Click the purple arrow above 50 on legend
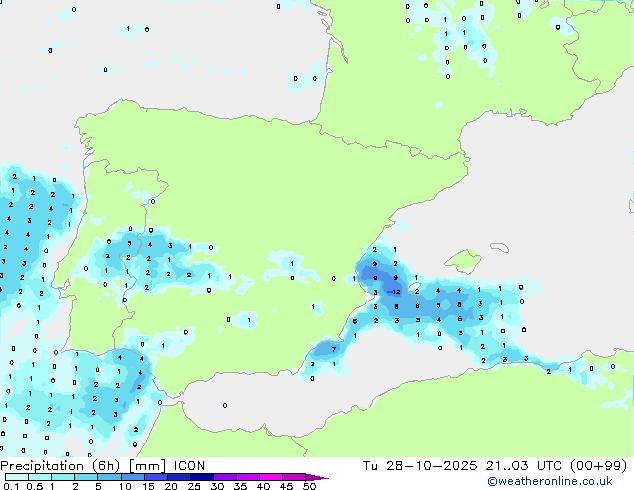 pyautogui.click(x=317, y=477)
